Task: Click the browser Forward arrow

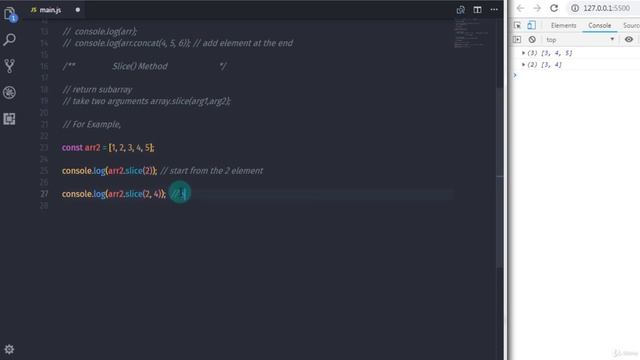Action: pyautogui.click(x=537, y=8)
